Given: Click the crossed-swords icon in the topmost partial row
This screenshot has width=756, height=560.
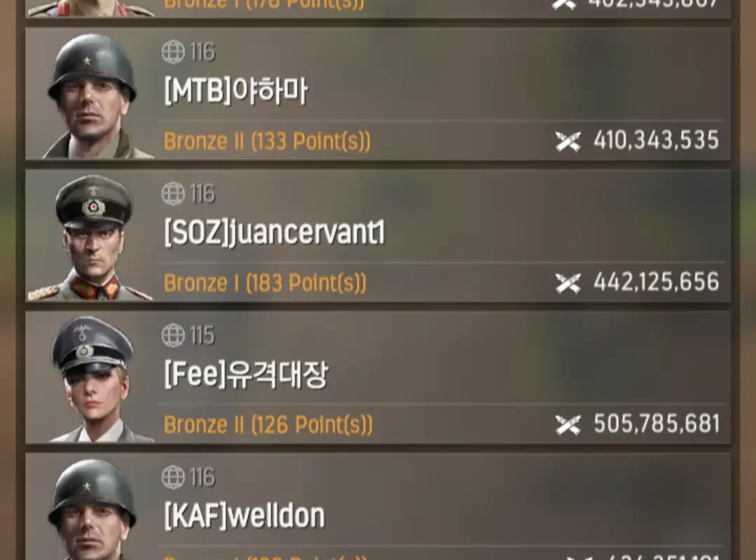Looking at the screenshot, I should tap(564, 4).
